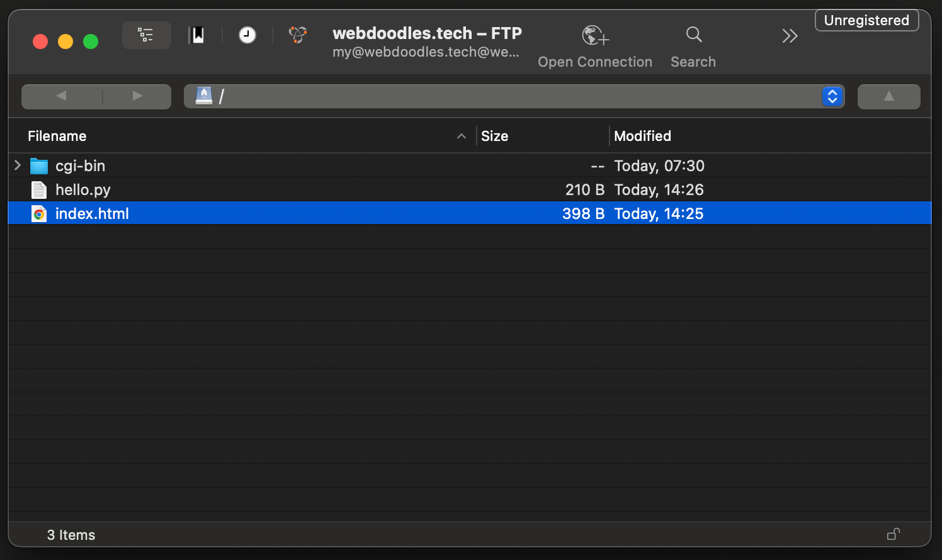
Task: Open the path dropdown menu
Action: [x=832, y=96]
